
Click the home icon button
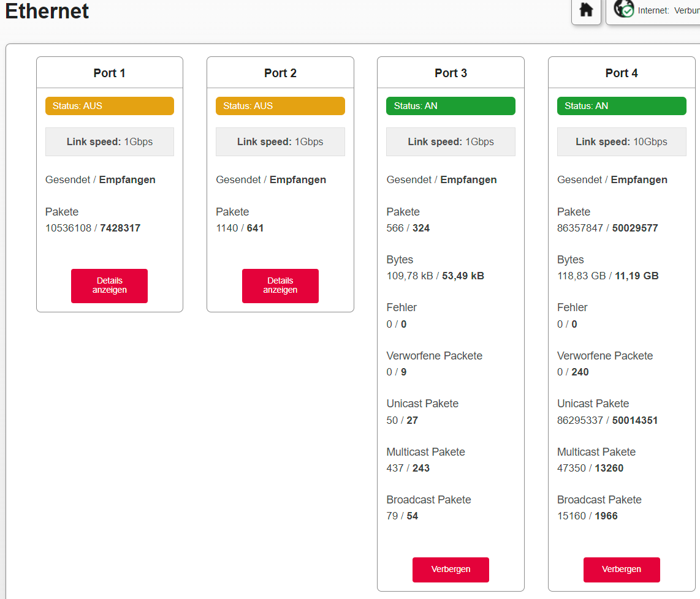(x=586, y=10)
